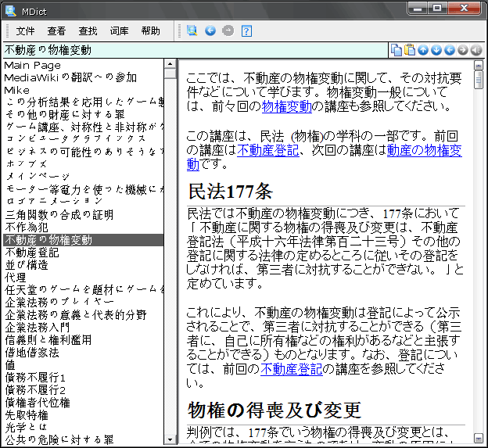Screen dimensions: 488x448
Task: Open the 词库 menu
Action: (119, 31)
